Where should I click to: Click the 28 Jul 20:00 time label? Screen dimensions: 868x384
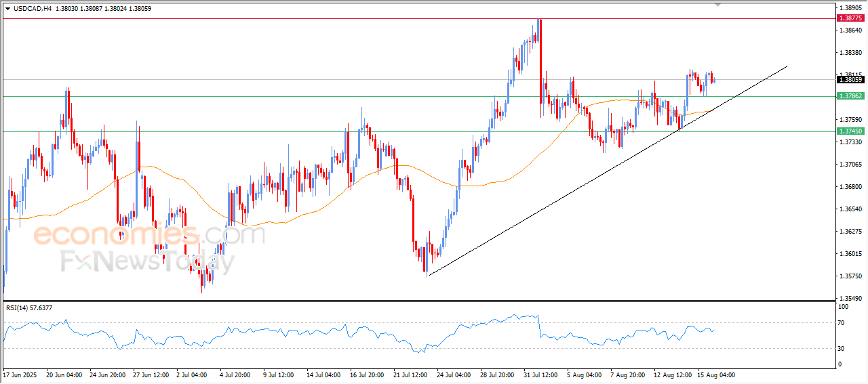[498, 375]
